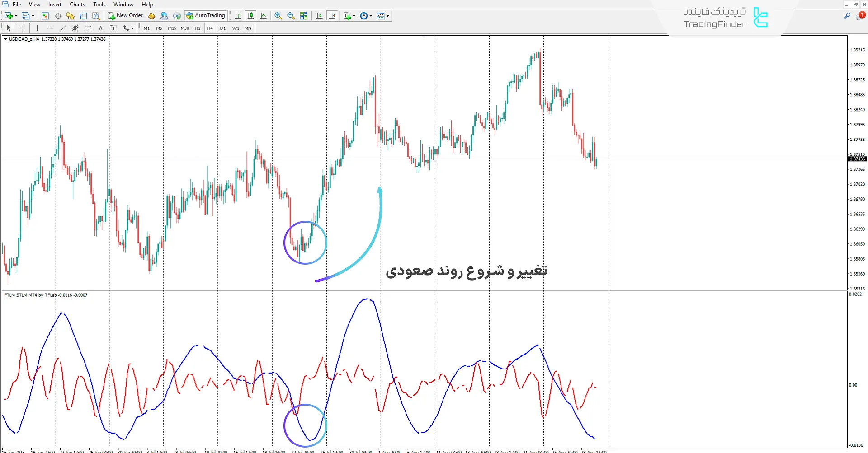Click the Tile Windows icon

coord(304,16)
